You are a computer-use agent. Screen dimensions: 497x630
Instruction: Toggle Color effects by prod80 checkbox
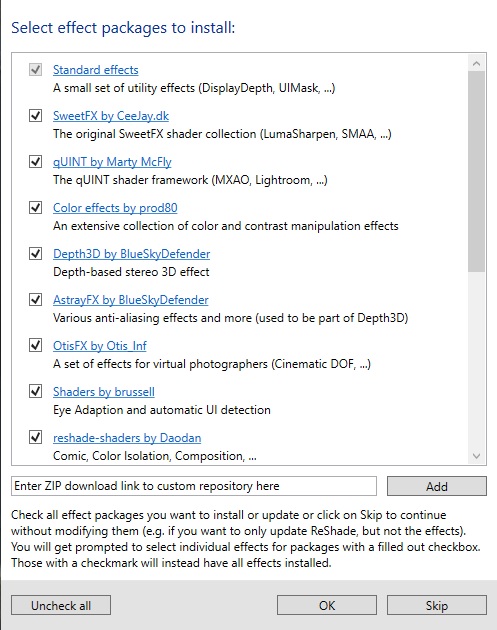tap(35, 208)
